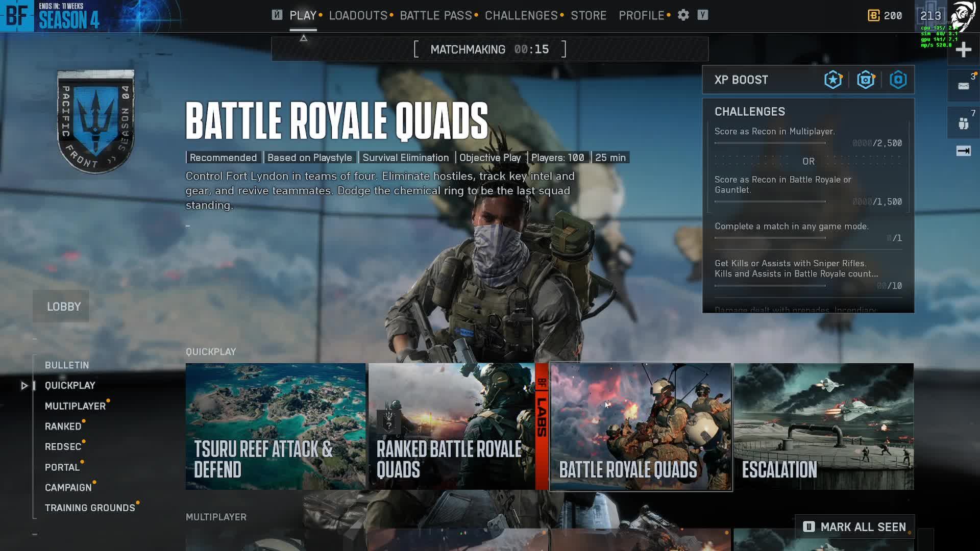Screen dimensions: 980x551
Task: Click the "Survival Elimination" tag
Action: coord(406,158)
